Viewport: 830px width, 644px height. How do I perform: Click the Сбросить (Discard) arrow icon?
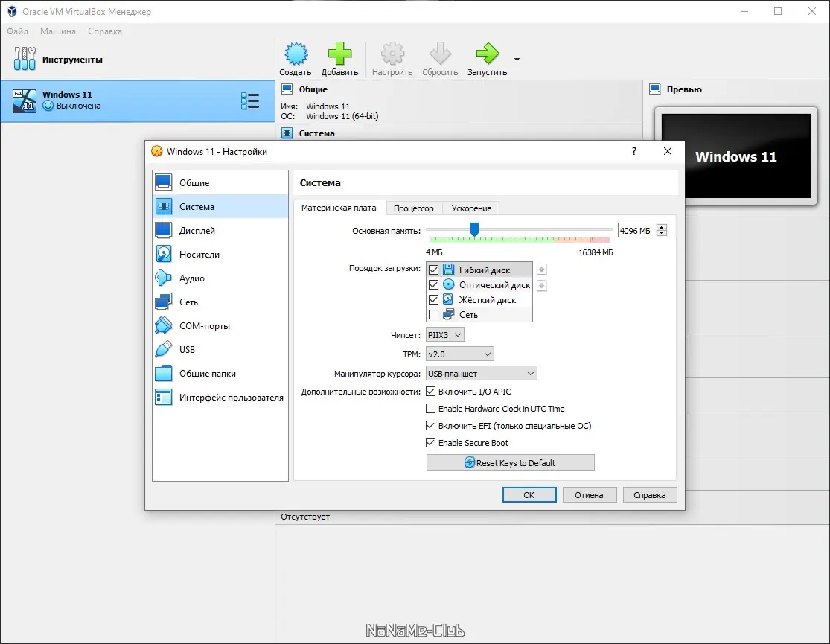(440, 54)
